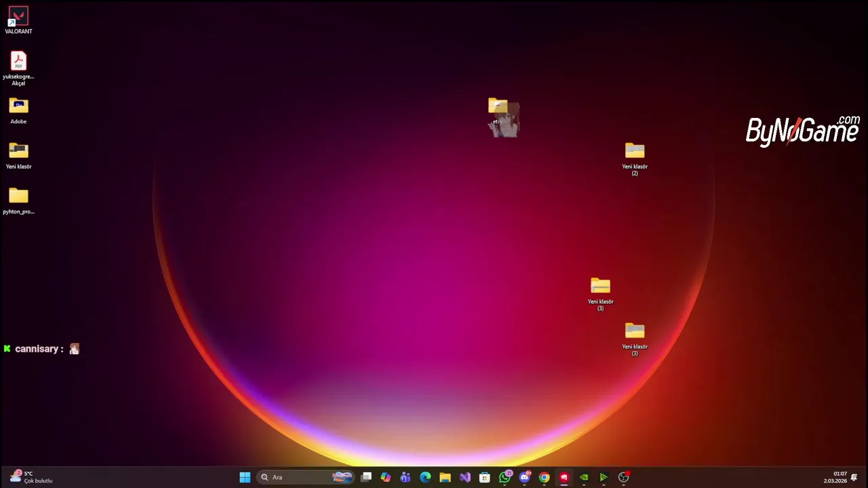This screenshot has width=868, height=488.
Task: Open the Windows Start menu
Action: point(245,477)
